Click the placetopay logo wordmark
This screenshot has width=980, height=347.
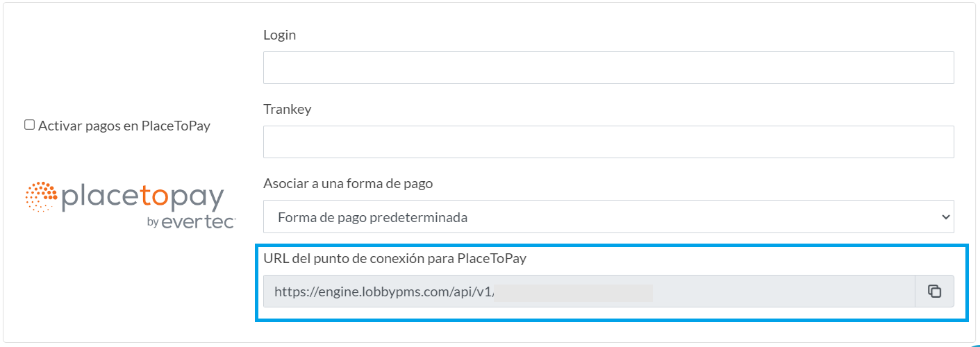click(142, 198)
